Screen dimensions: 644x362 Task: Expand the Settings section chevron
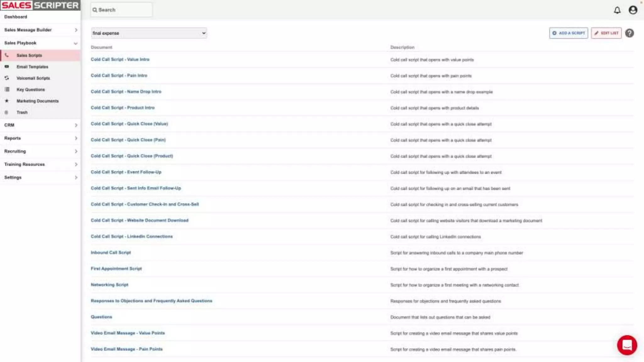(x=76, y=178)
